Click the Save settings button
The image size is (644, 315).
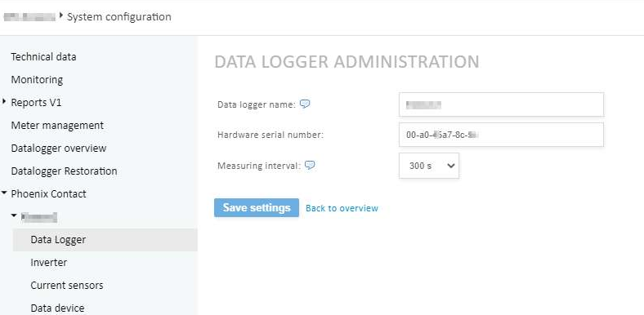click(x=257, y=207)
